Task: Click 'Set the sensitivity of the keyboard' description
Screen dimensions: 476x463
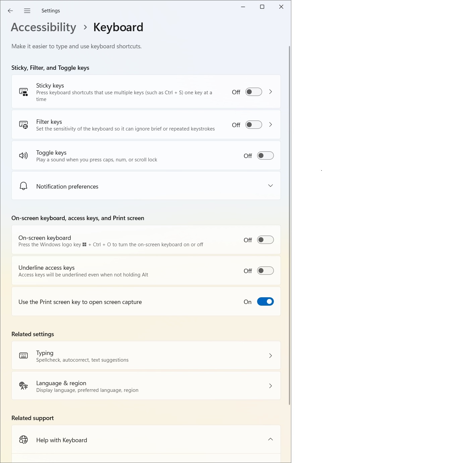Action: [125, 129]
